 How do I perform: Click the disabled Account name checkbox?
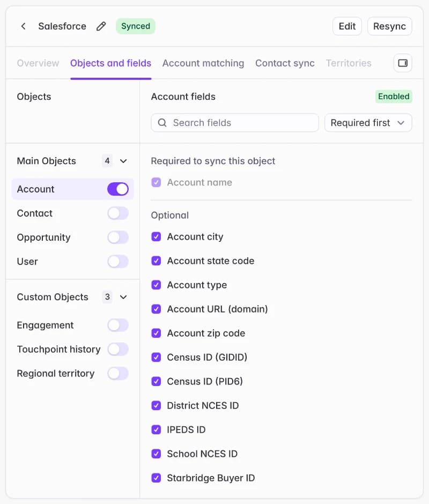(156, 182)
